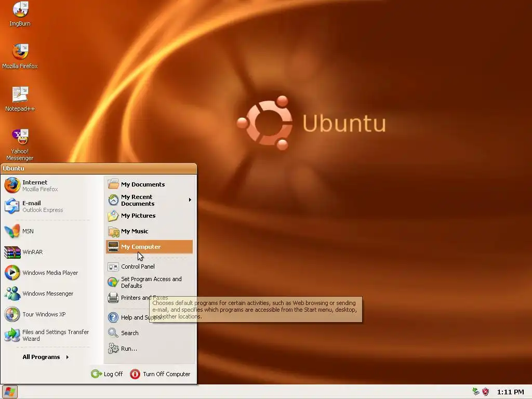The width and height of the screenshot is (532, 399).
Task: Click the My Documents folder icon
Action: pos(113,184)
